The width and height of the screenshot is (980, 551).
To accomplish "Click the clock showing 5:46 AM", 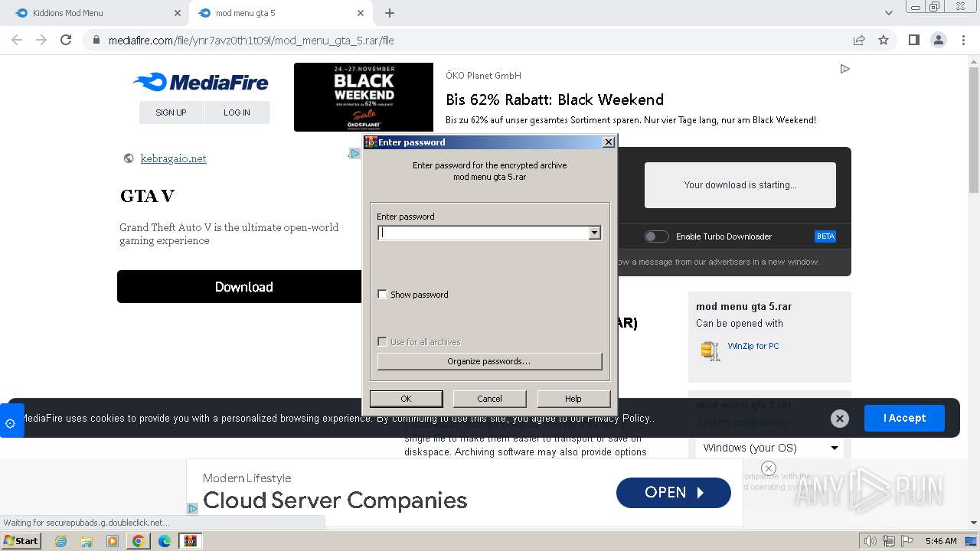I will [941, 541].
